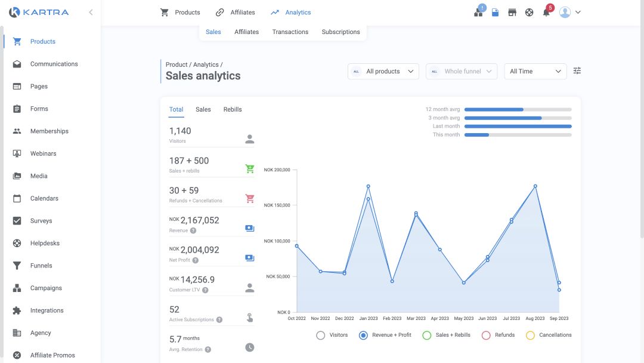This screenshot has width=644, height=363.
Task: Click the Revenue help question mark icon
Action: pos(193,230)
